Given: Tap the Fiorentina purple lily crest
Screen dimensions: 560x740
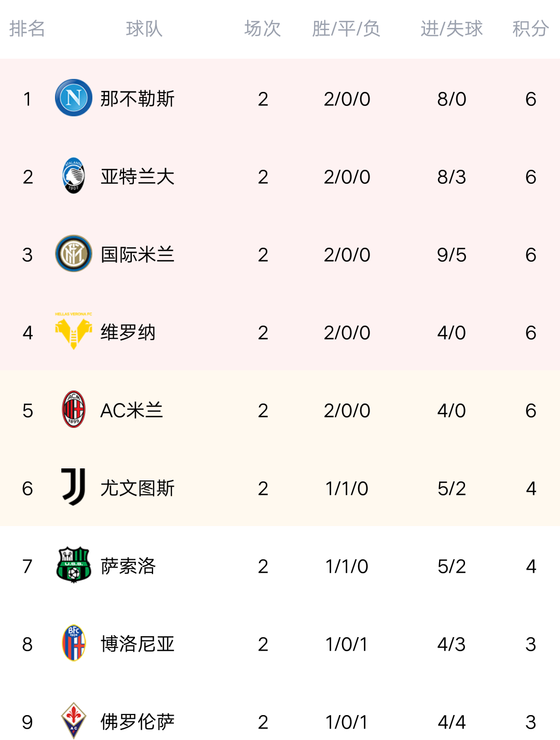Looking at the screenshot, I should click(x=74, y=721).
